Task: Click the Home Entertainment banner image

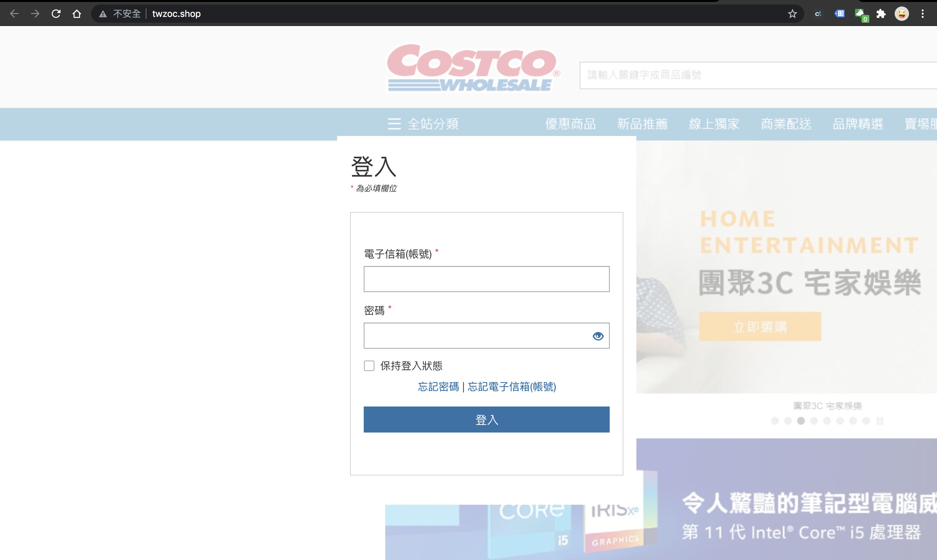Action: coord(786,267)
